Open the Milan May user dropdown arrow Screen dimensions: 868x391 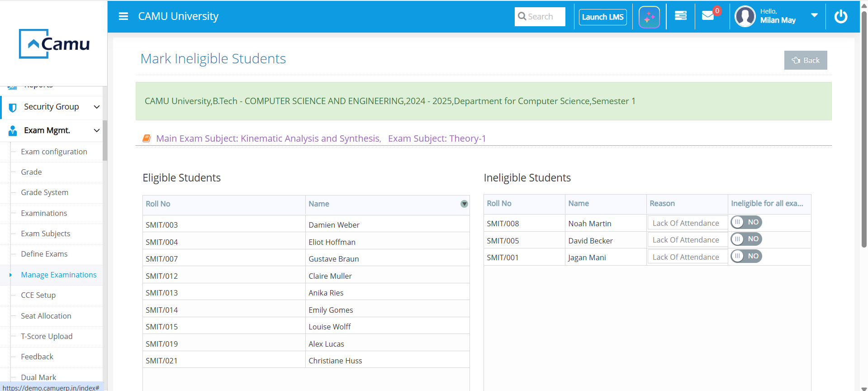[814, 15]
